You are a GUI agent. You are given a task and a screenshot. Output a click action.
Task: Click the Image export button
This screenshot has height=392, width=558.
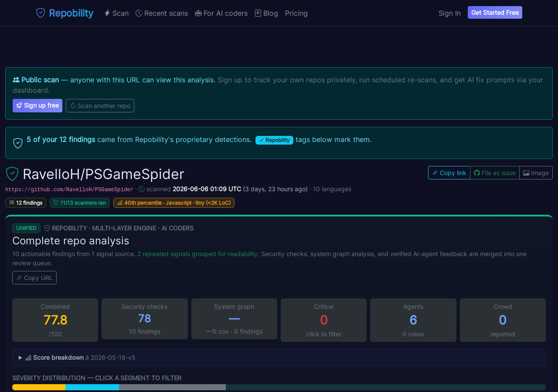536,172
